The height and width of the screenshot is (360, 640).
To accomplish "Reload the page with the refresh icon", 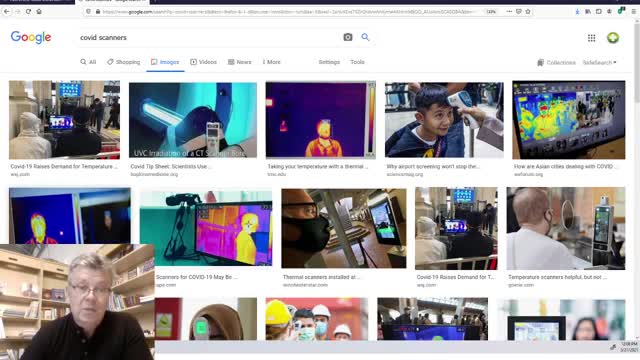I will (x=28, y=11).
